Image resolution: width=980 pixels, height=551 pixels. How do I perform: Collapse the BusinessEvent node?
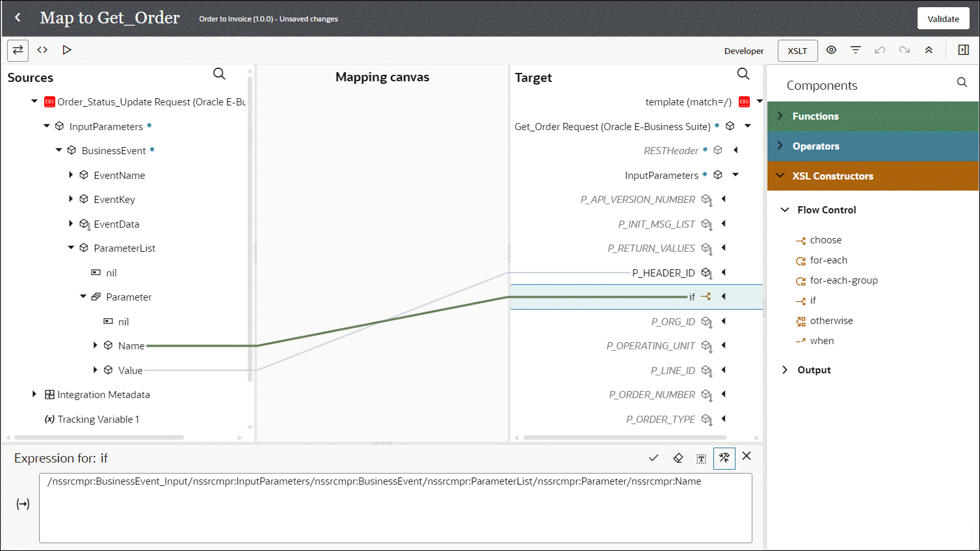pos(59,150)
